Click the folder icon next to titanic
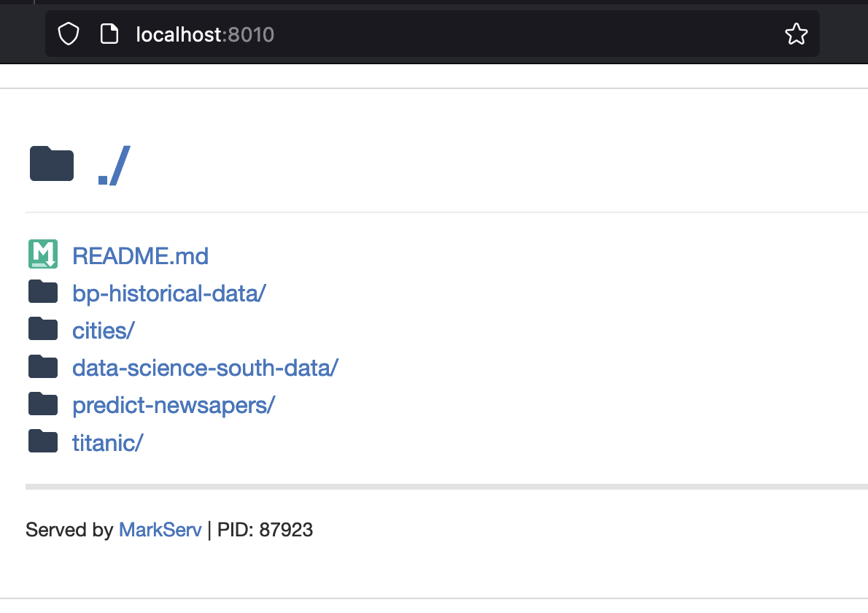 pos(43,441)
